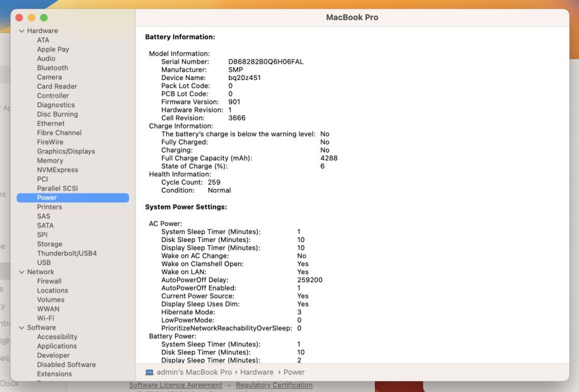This screenshot has width=579, height=392.
Task: Open the Software Licence Agreement link
Action: tap(175, 385)
